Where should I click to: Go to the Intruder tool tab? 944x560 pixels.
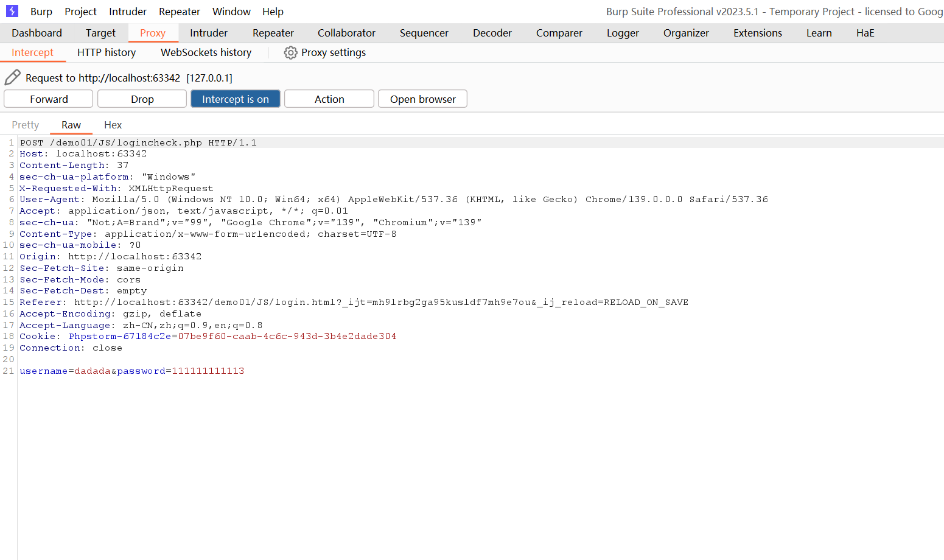click(209, 33)
